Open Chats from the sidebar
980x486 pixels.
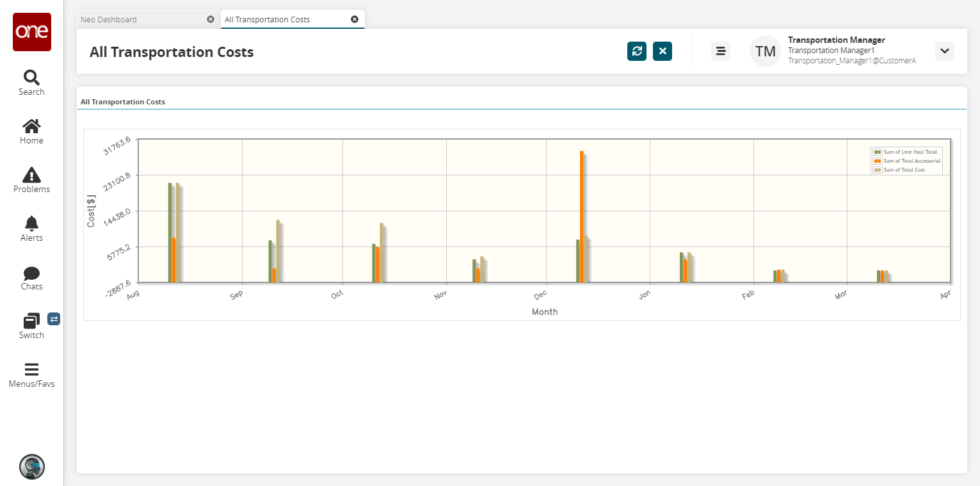[x=31, y=277]
